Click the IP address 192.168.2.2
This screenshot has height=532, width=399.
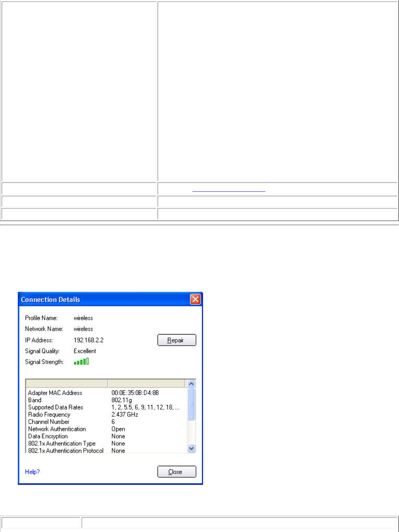(x=89, y=340)
